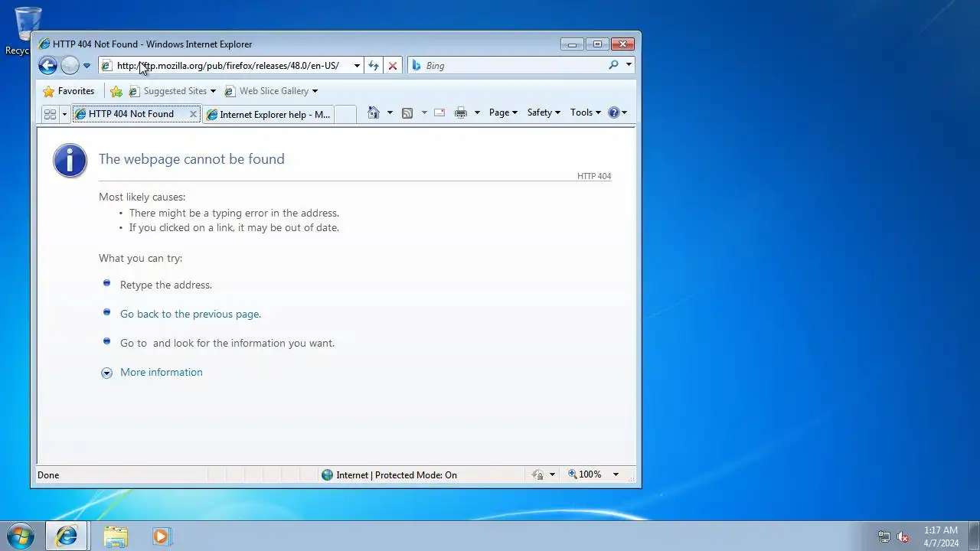
Task: Click the status bar security settings icon
Action: click(x=537, y=475)
